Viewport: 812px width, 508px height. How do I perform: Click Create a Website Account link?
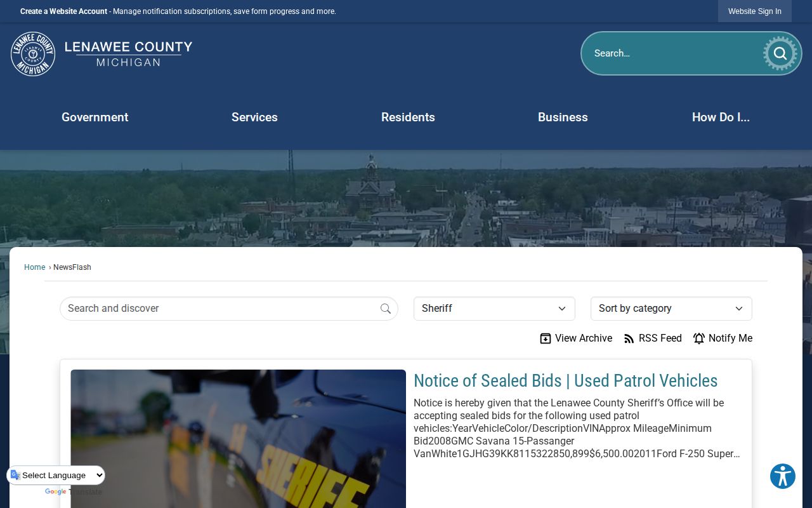click(x=63, y=11)
